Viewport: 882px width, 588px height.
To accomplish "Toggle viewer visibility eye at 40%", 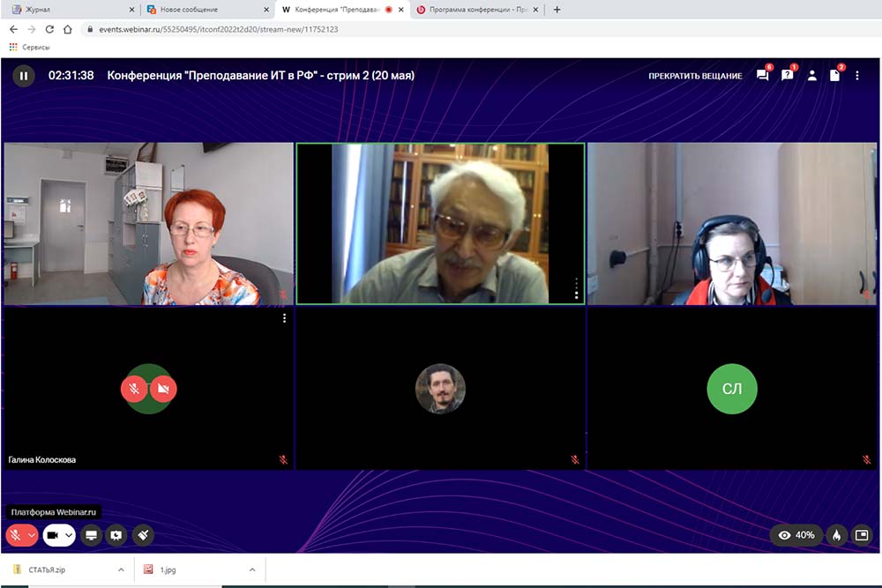I will [796, 535].
